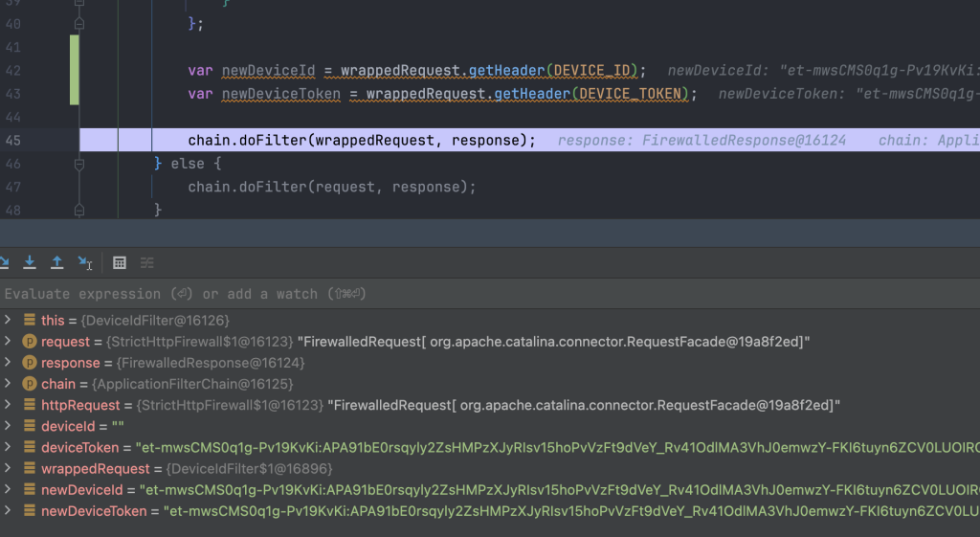The width and height of the screenshot is (980, 537).
Task: Click the inline 'newDeviceId:' debug hint
Action: [718, 71]
